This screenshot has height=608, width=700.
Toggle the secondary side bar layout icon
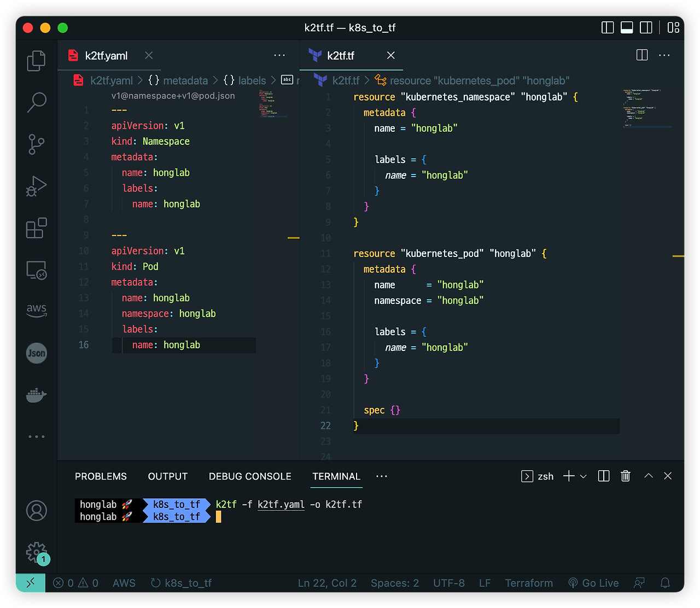tap(646, 27)
